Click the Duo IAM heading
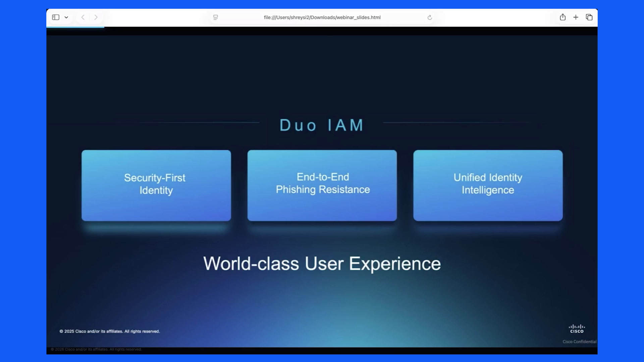 pyautogui.click(x=322, y=125)
